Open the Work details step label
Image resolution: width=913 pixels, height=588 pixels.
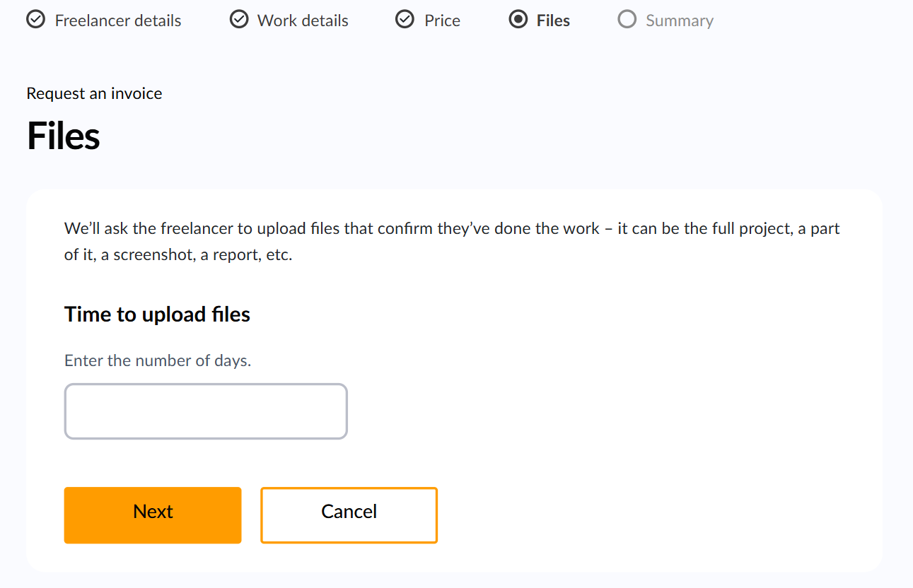click(x=303, y=21)
